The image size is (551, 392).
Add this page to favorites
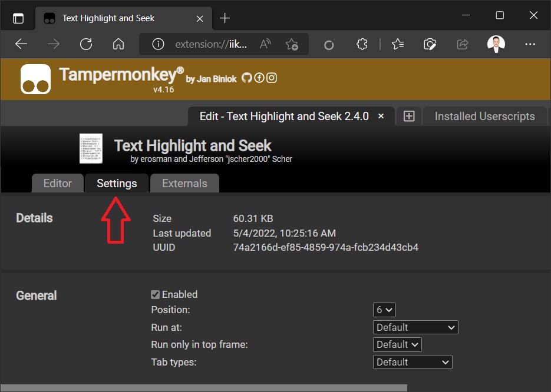292,44
